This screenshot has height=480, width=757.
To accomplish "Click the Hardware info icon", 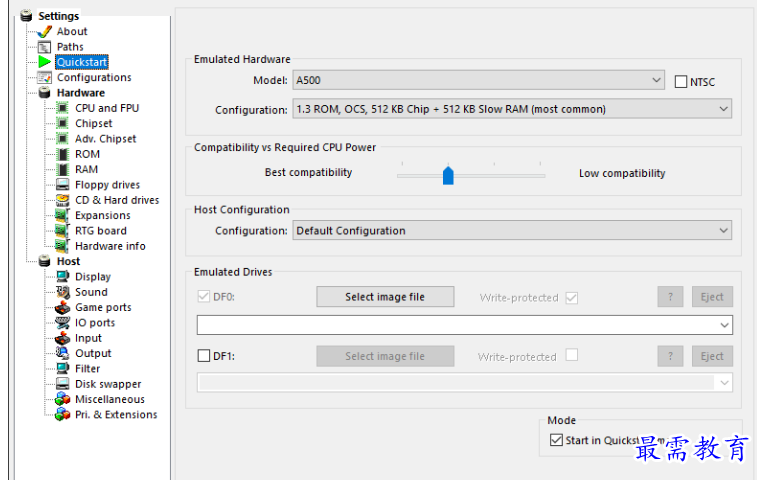I will pos(62,246).
